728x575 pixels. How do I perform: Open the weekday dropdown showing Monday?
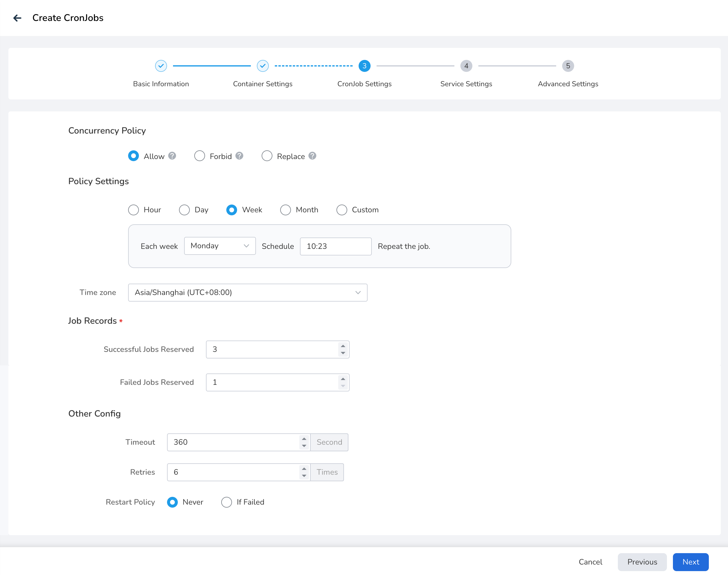tap(220, 246)
